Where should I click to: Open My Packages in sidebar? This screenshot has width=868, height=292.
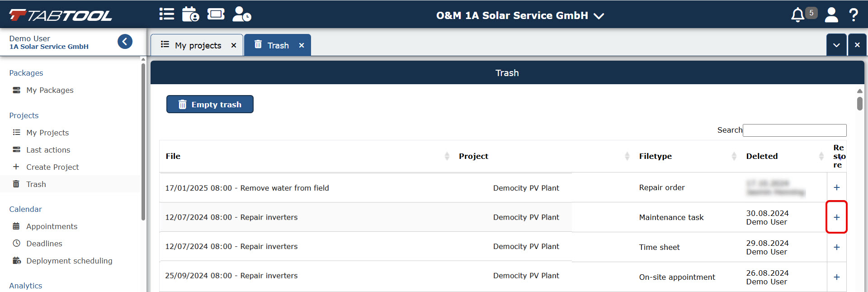50,90
